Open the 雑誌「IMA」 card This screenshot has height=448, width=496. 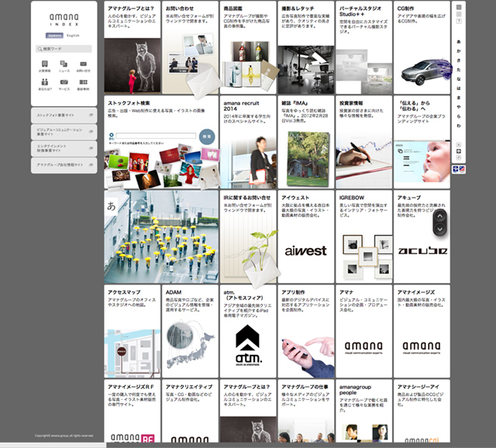tap(306, 142)
